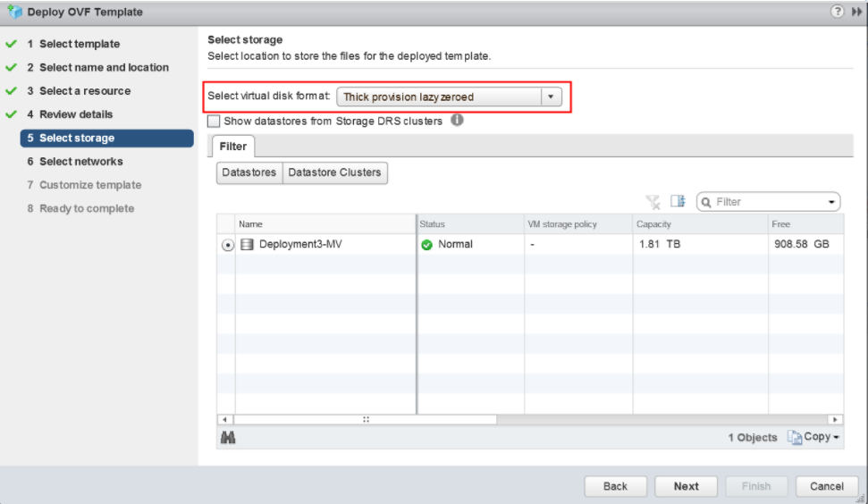Open the Copy dropdown arrow
The height and width of the screenshot is (504, 868).
click(x=836, y=438)
